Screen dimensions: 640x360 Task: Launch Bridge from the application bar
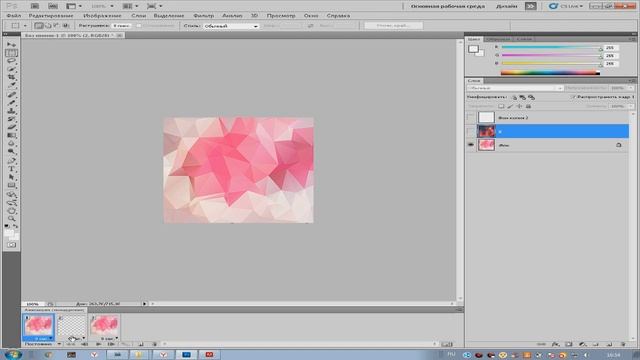coord(35,6)
